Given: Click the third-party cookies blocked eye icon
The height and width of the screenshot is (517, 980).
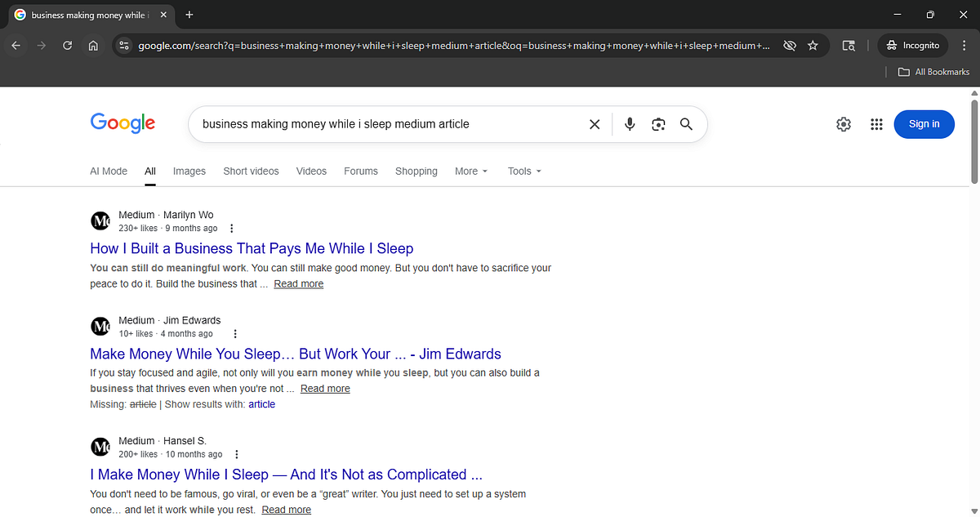Looking at the screenshot, I should click(789, 46).
